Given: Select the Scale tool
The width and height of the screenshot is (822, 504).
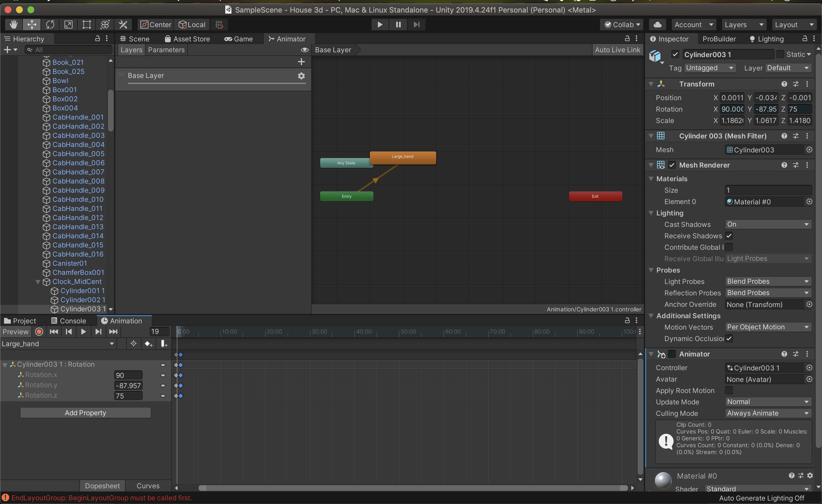Looking at the screenshot, I should [x=68, y=24].
